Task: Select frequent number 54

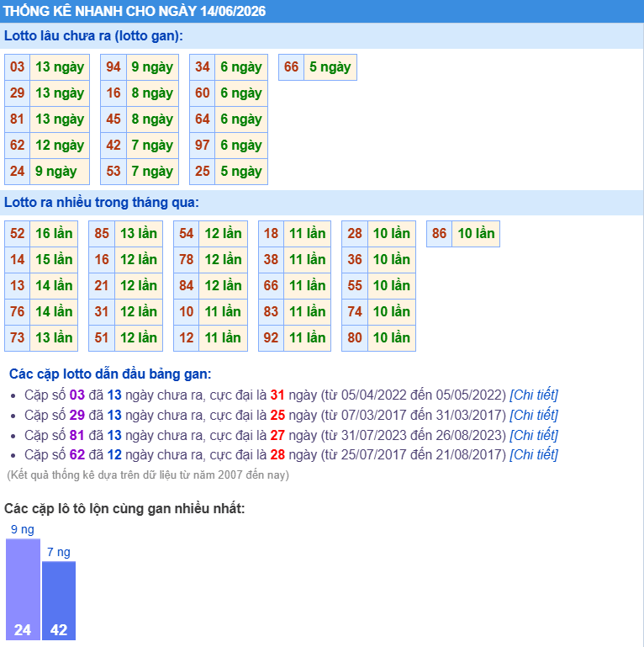Action: (x=187, y=234)
